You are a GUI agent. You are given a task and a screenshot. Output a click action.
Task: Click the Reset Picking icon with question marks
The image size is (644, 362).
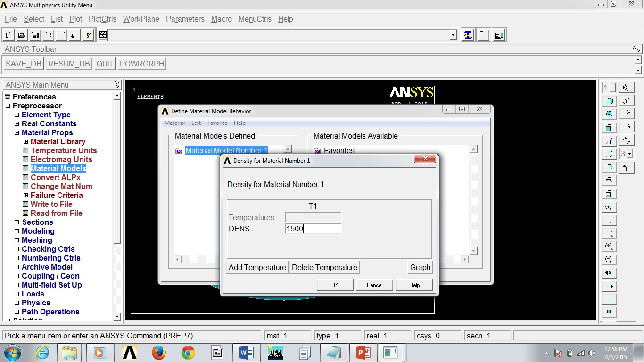(x=484, y=35)
